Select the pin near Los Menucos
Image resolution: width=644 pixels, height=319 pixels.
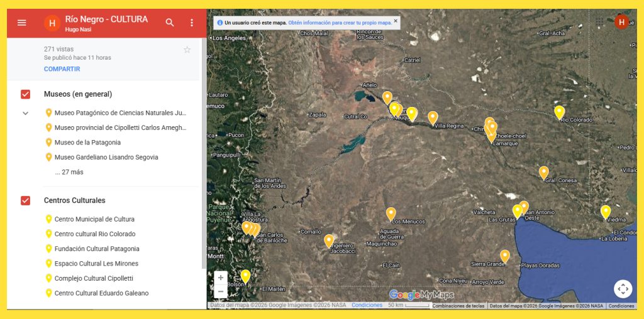391,214
